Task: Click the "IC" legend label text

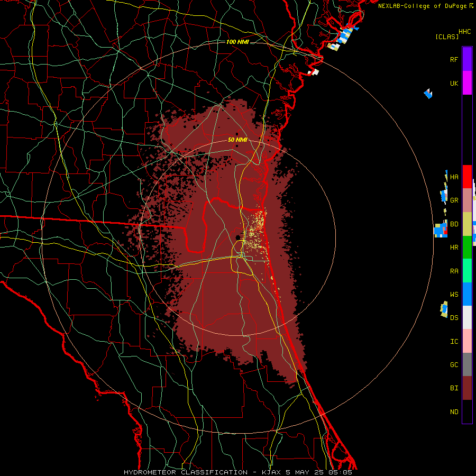Action: (454, 341)
